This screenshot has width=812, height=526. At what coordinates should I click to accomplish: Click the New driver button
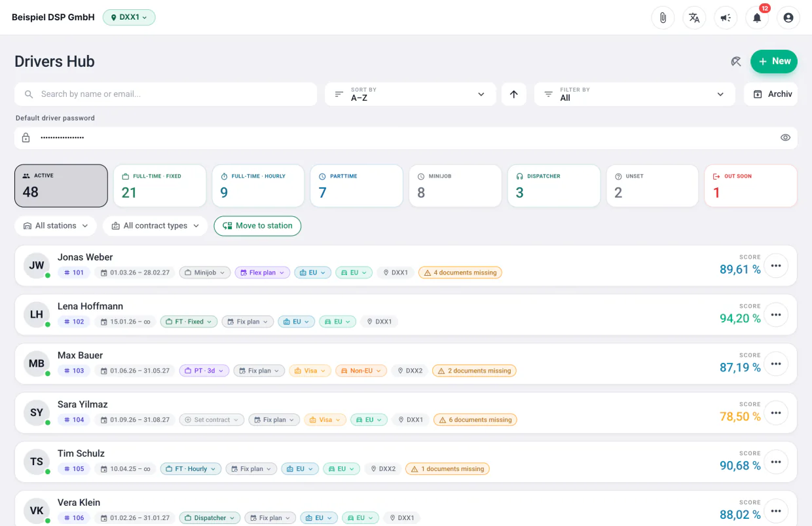(x=774, y=62)
